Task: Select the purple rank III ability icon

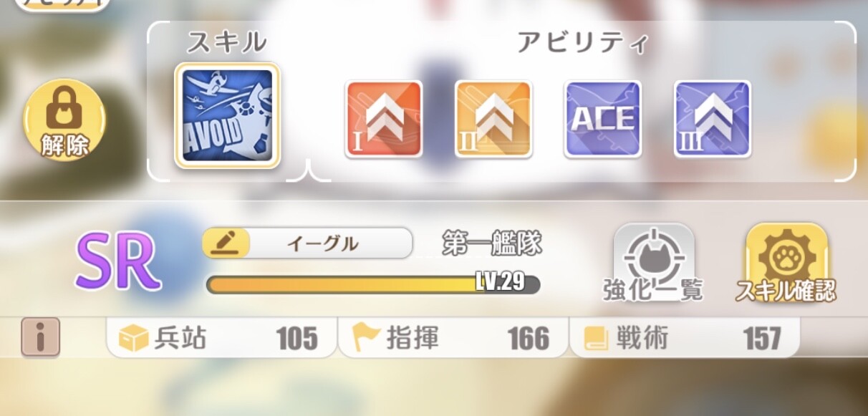Action: (713, 119)
